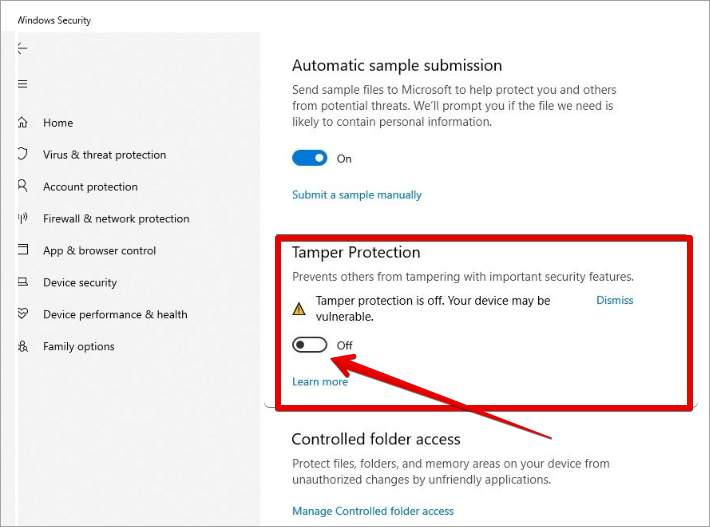Open Virus & threat protection page
Screen dimensions: 710x527
pos(104,155)
